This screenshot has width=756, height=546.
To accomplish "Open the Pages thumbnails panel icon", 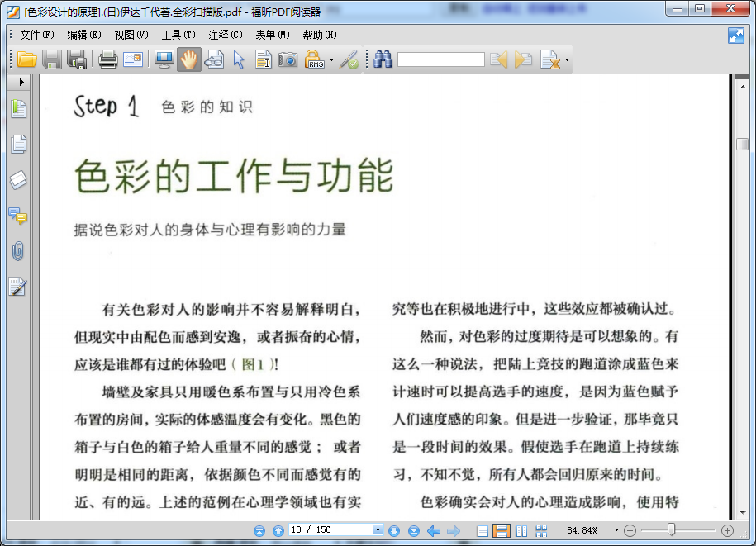I will [18, 144].
